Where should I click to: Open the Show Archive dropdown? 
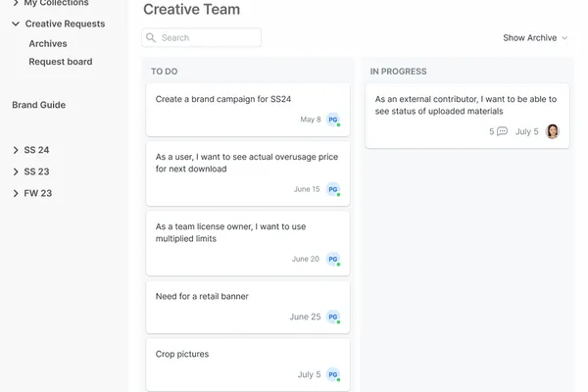click(x=535, y=38)
